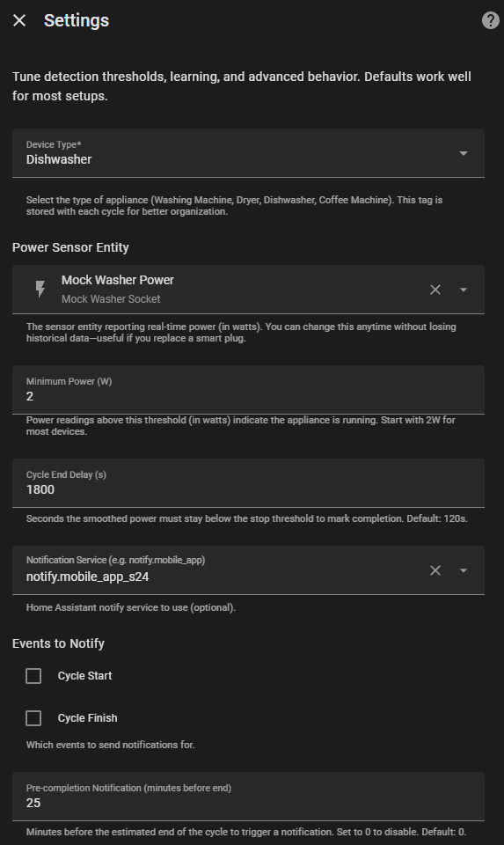Expand the Device Type dropdown arrow
Screen dimensions: 504x845
click(x=463, y=153)
